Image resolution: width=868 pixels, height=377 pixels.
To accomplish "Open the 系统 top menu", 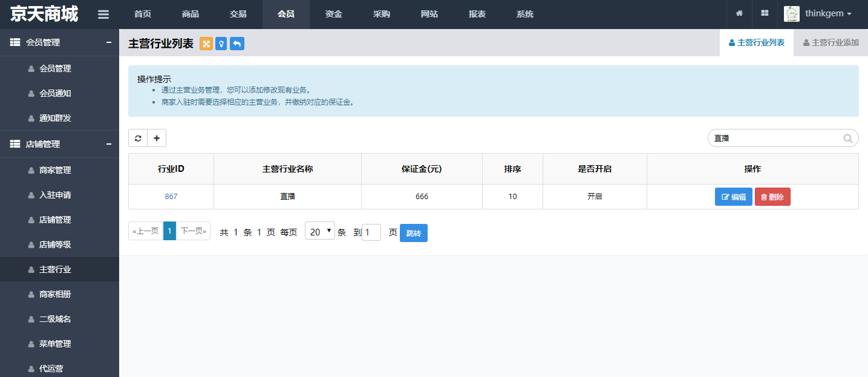I will click(525, 15).
